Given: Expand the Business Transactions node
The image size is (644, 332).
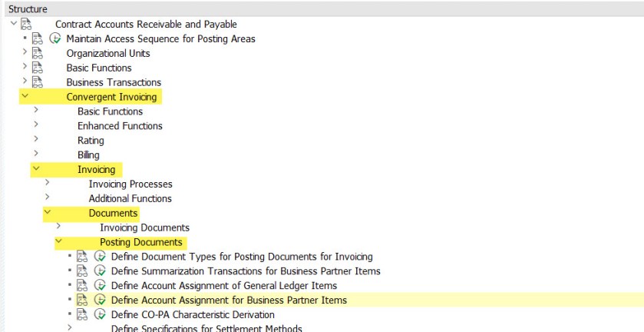Looking at the screenshot, I should [25, 81].
